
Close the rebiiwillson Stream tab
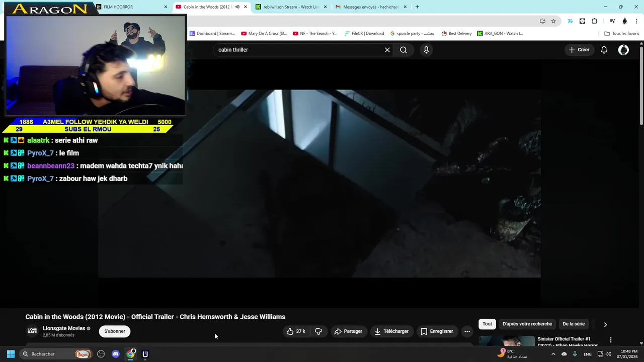point(325,7)
